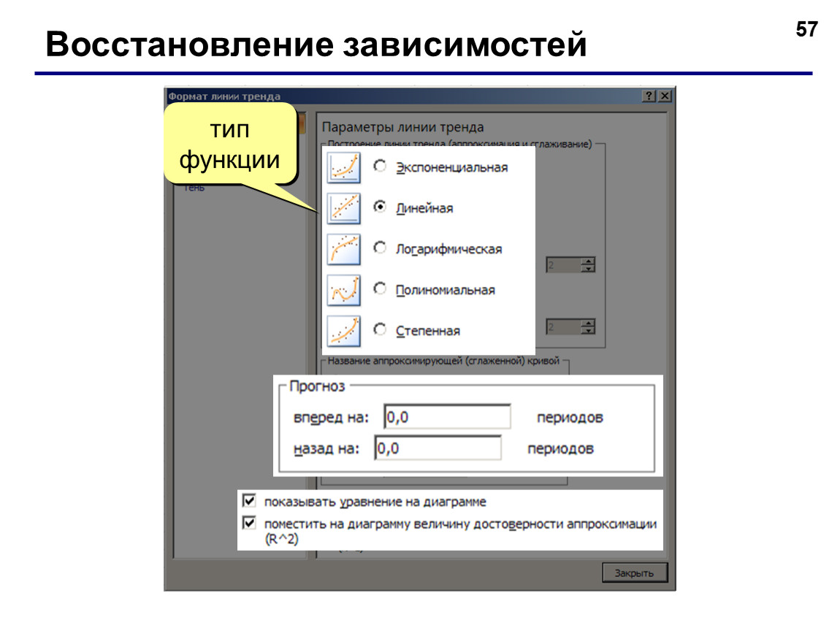Screen dimensions: 840x631
Task: Click the power trendline chart icon
Action: click(343, 331)
